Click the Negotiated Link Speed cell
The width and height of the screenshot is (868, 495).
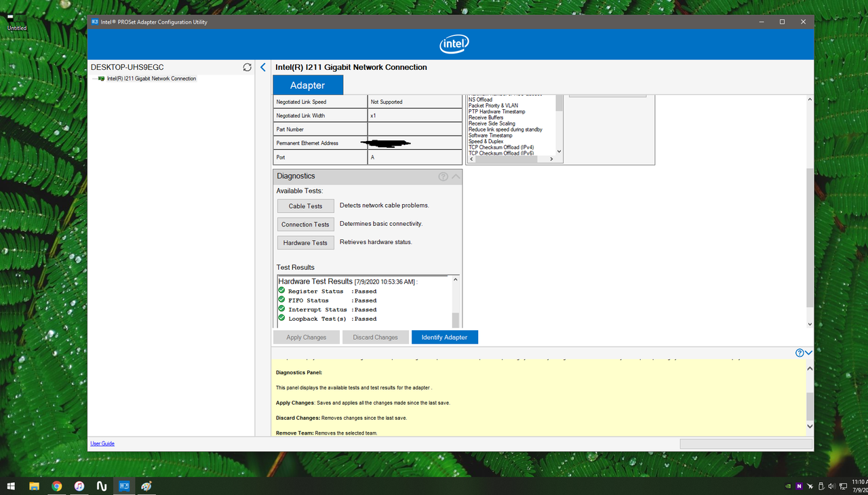click(x=320, y=102)
